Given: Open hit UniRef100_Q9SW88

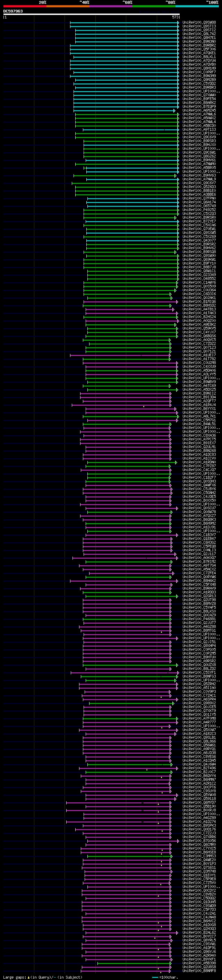Looking at the screenshot, I should [x=199, y=23].
